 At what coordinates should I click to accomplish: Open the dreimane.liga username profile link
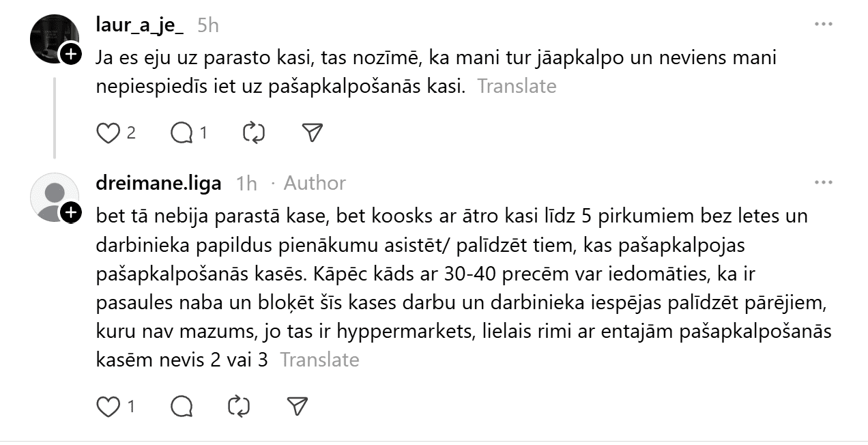click(x=159, y=183)
